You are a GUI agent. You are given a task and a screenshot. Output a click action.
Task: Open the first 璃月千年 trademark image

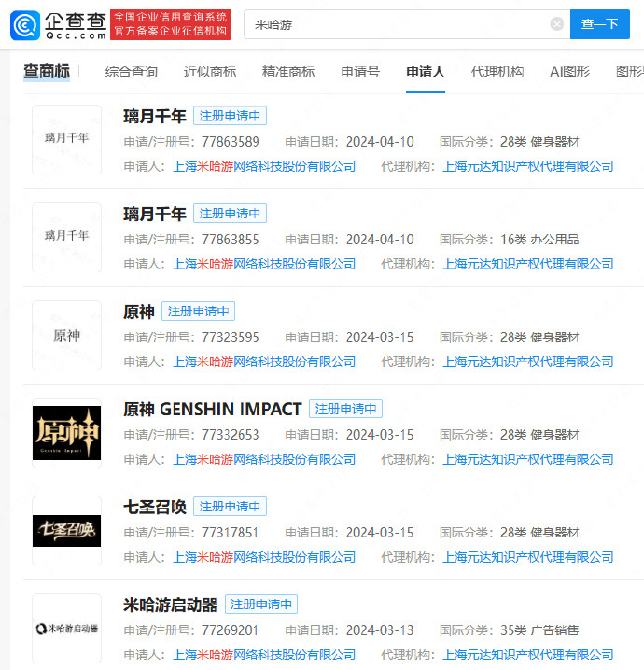tap(66, 139)
